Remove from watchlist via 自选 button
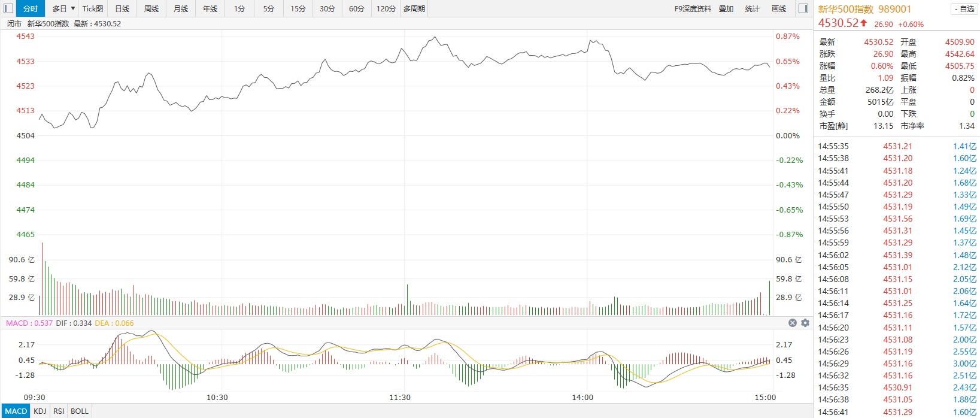The height and width of the screenshot is (418, 980). point(964,8)
